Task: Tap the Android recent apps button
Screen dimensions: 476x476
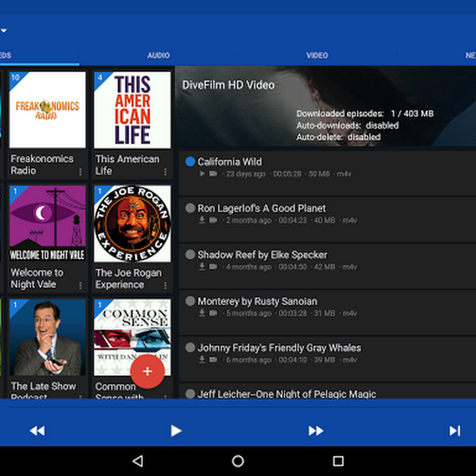Action: pos(338,461)
